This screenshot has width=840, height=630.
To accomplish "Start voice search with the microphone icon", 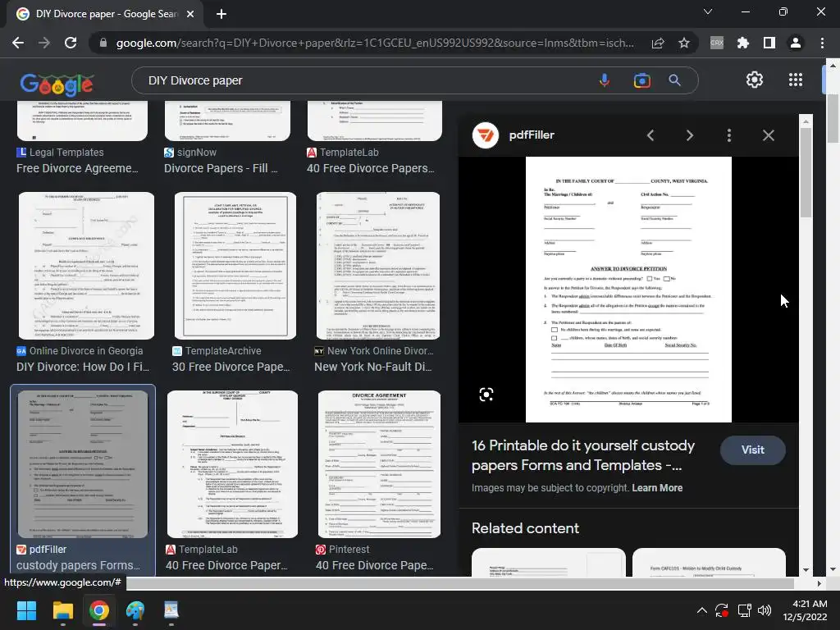I will point(605,80).
